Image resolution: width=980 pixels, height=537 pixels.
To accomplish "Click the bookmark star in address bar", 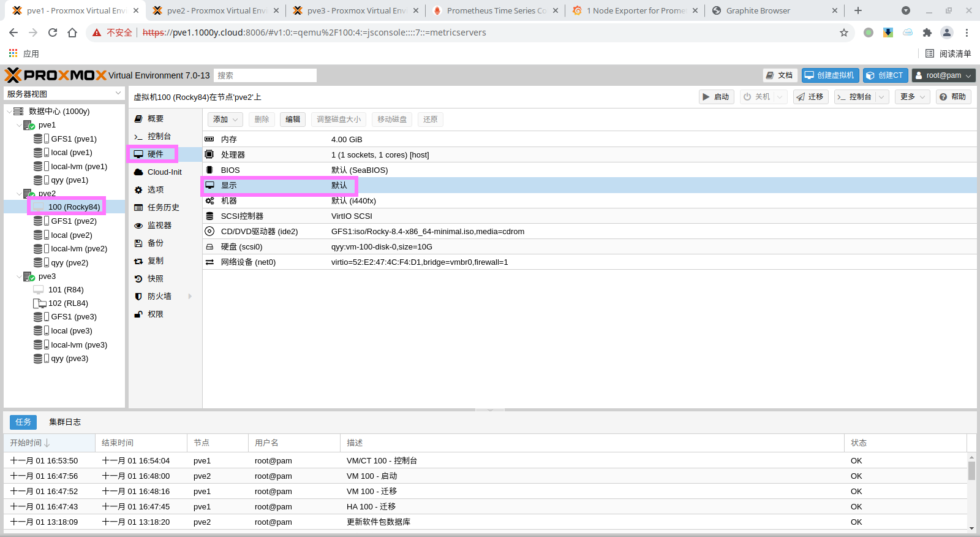I will 844,32.
